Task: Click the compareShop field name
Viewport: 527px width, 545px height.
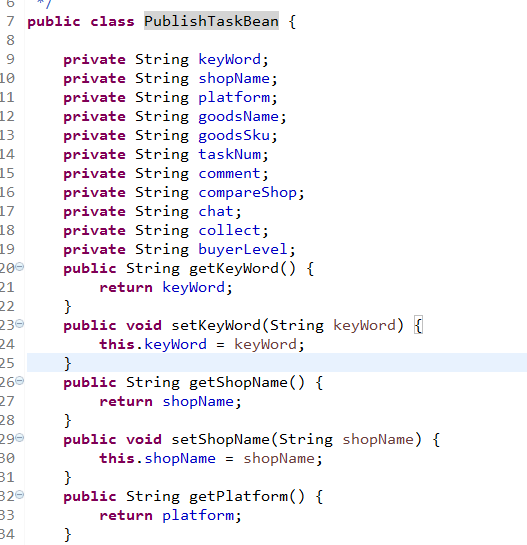Action: tap(248, 193)
